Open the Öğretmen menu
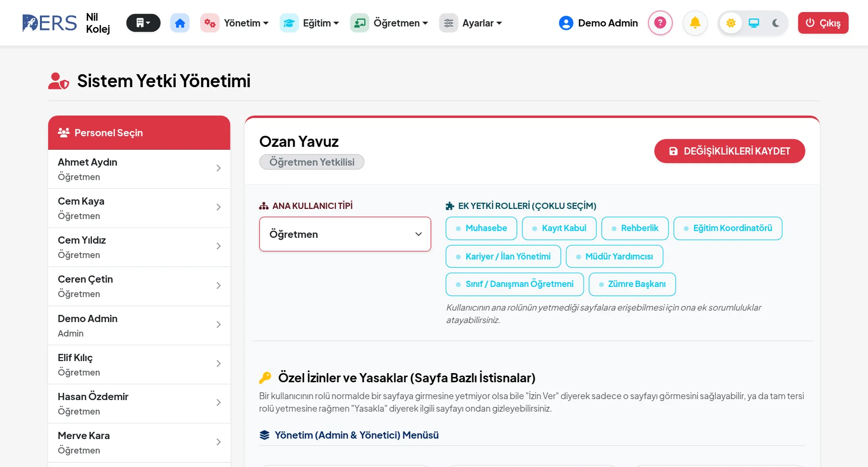The image size is (868, 467). [389, 23]
